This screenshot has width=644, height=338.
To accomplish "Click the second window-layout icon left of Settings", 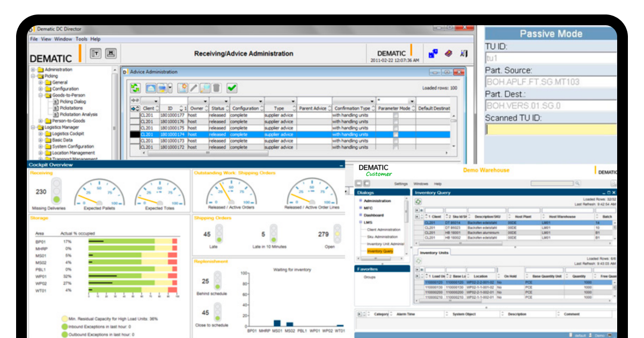I will pos(367,183).
